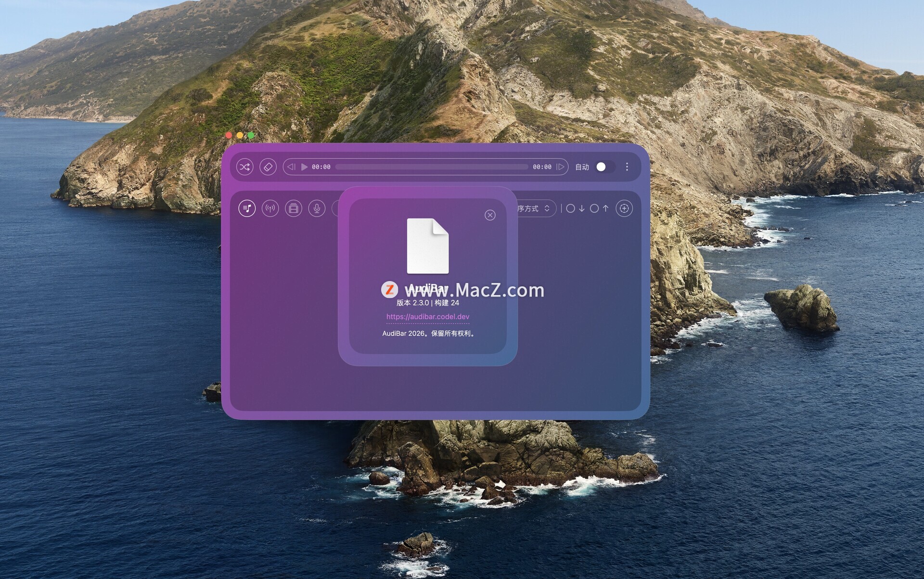This screenshot has height=579, width=924.
Task: Open the https://audibar.codel.dev link
Action: pos(428,317)
